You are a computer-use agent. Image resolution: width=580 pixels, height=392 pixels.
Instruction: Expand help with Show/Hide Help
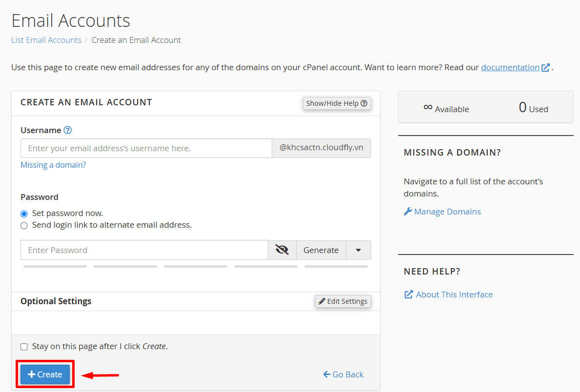[337, 103]
